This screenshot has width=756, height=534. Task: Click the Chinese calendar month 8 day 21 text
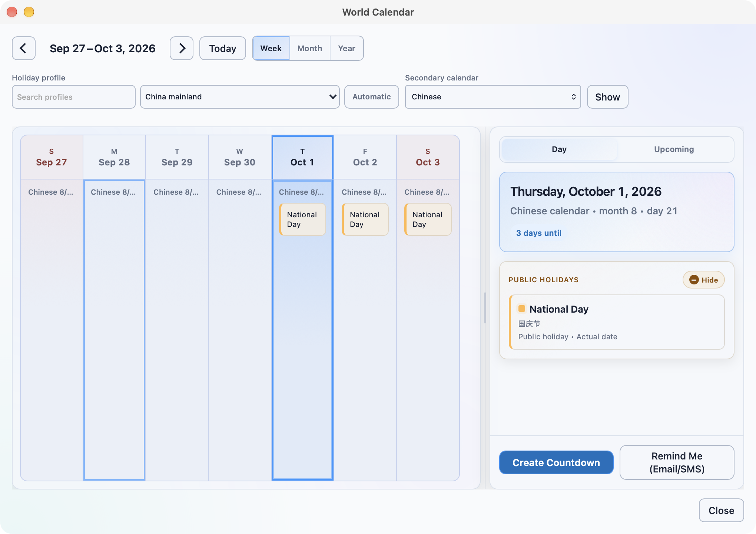594,211
